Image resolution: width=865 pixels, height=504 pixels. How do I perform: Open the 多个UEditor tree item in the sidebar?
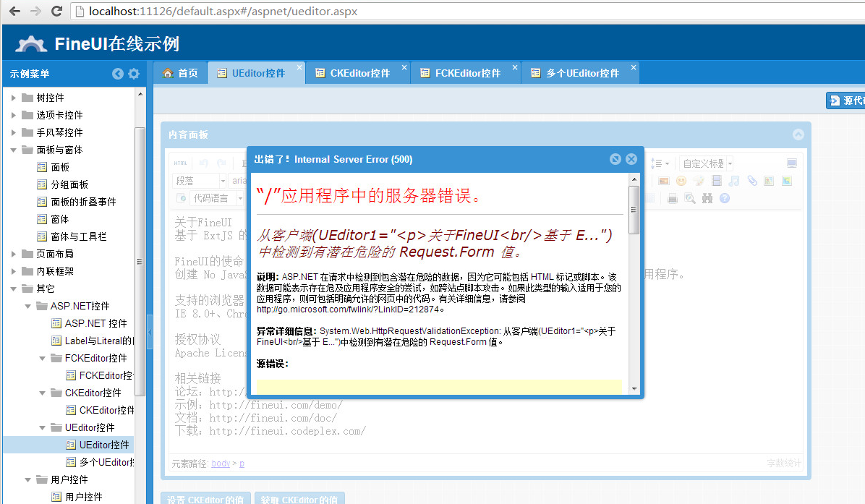click(x=107, y=462)
